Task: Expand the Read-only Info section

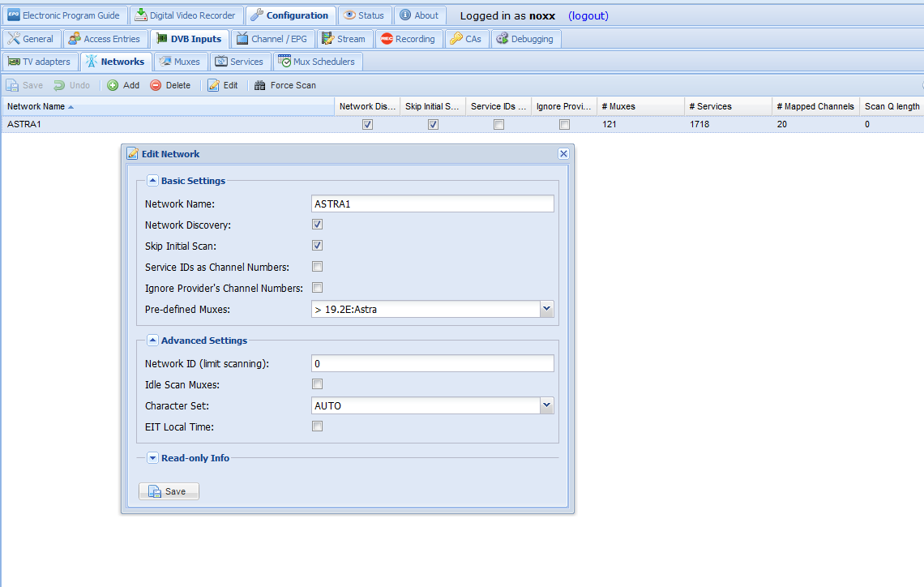Action: pos(152,458)
